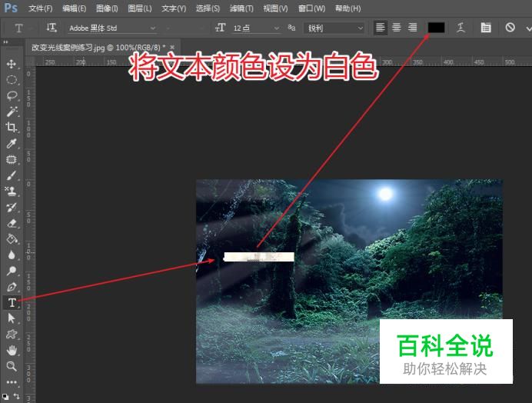
Task: Cancel current text edits
Action: tap(510, 28)
